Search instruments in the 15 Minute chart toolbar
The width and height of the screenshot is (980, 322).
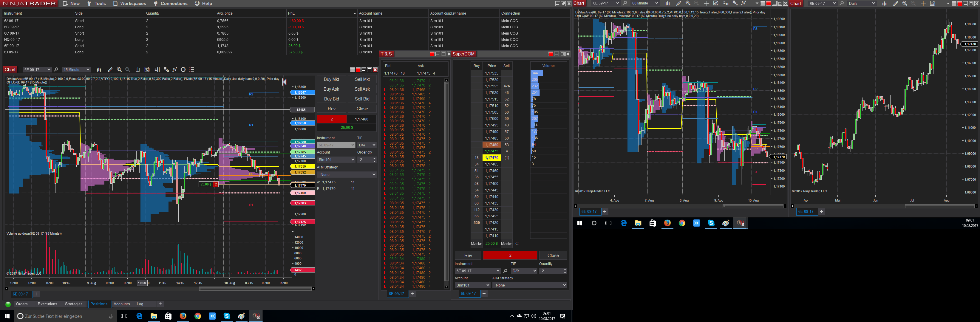[x=56, y=69]
